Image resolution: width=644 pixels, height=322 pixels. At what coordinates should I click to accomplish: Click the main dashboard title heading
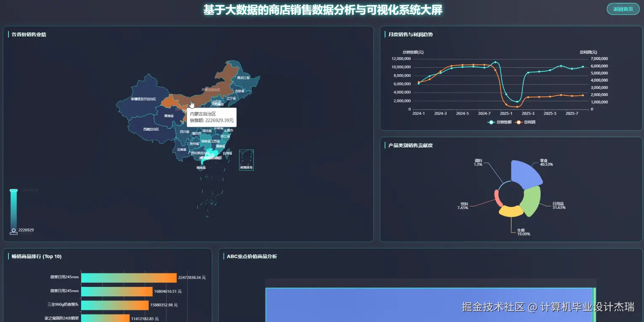coord(323,10)
